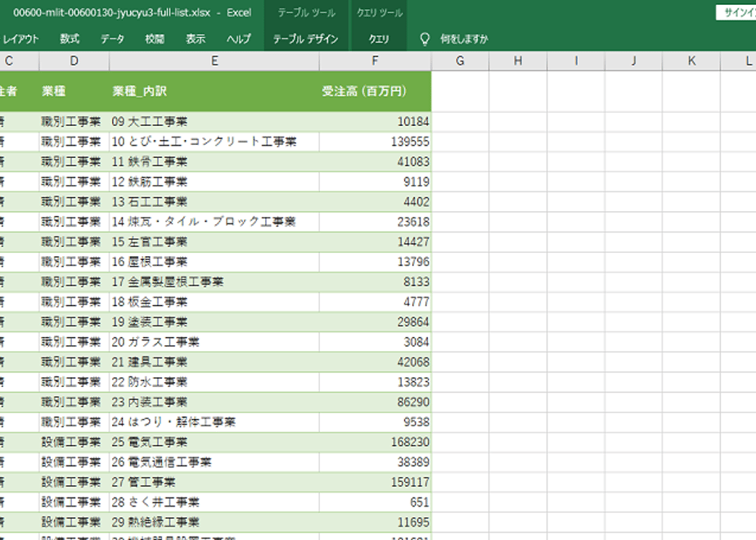Click 設備工事業 in the 25 電気工事業 row

tap(71, 442)
